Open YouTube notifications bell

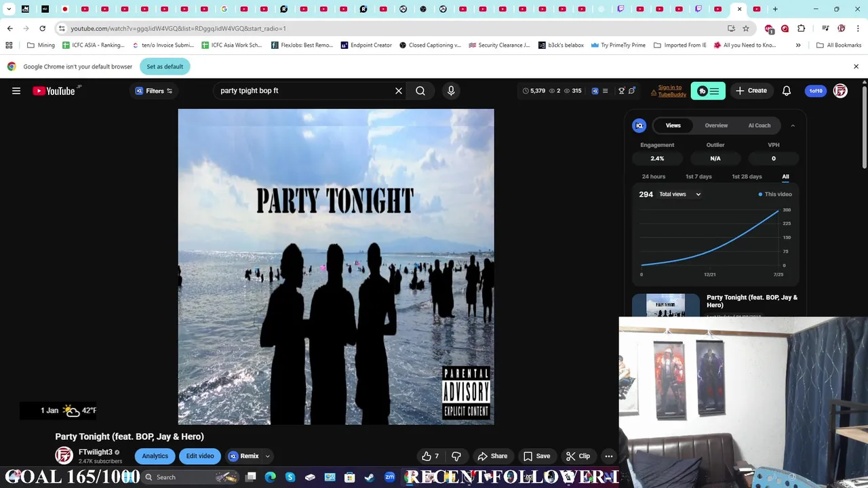(x=787, y=91)
